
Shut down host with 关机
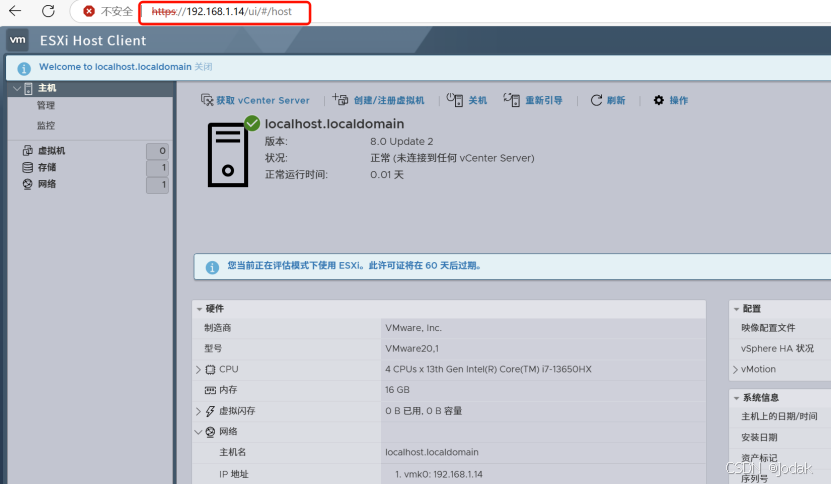pyautogui.click(x=466, y=100)
